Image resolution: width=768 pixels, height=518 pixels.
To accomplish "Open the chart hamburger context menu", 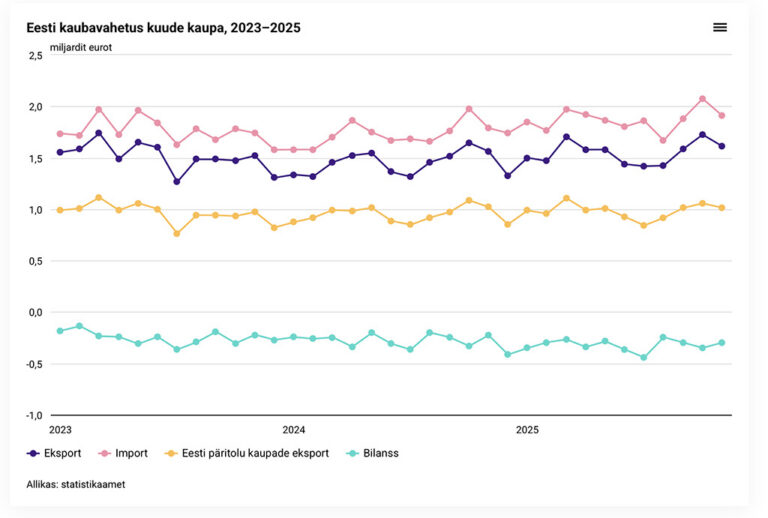I will [720, 27].
